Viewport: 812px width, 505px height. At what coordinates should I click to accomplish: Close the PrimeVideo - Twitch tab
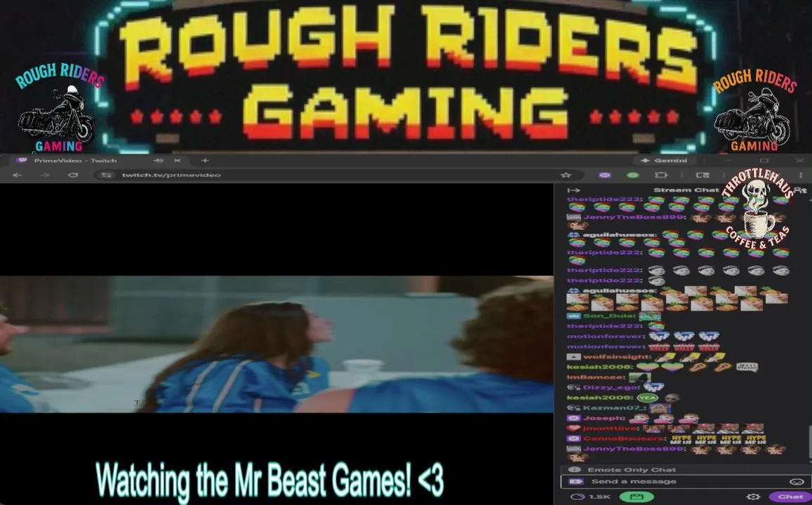pos(177,161)
